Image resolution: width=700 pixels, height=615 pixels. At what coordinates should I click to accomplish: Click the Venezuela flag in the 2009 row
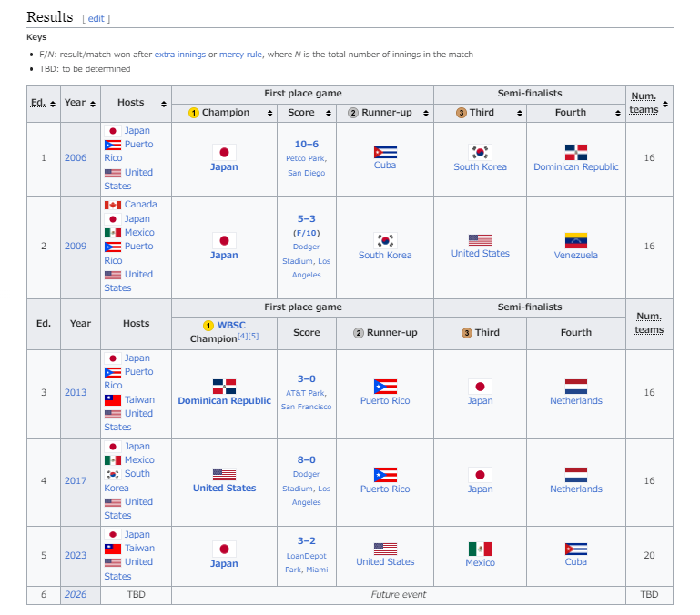(x=575, y=240)
